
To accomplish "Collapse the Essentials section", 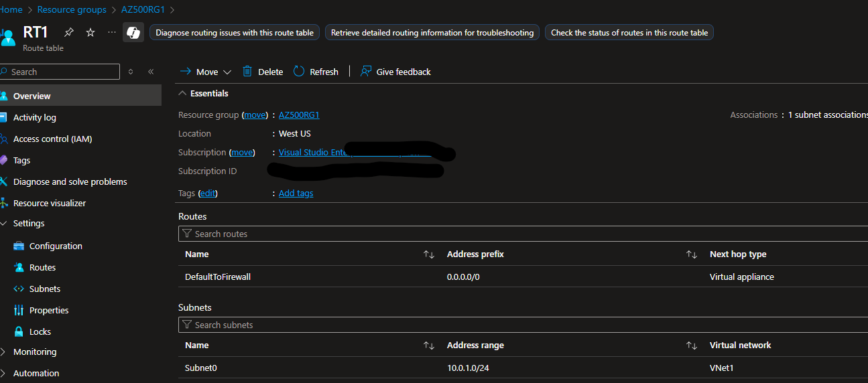I will (183, 94).
